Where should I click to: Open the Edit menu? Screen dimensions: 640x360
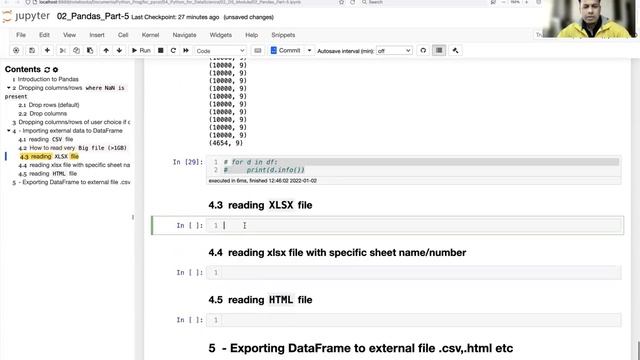44,35
